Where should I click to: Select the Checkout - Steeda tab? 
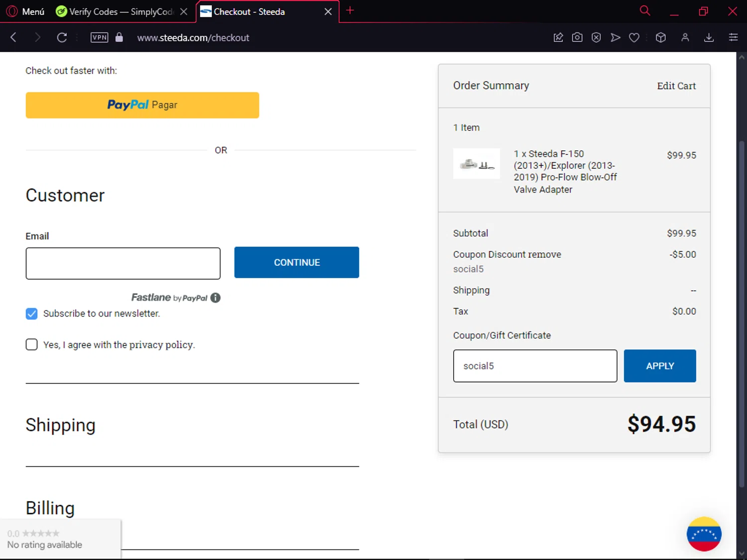249,11
